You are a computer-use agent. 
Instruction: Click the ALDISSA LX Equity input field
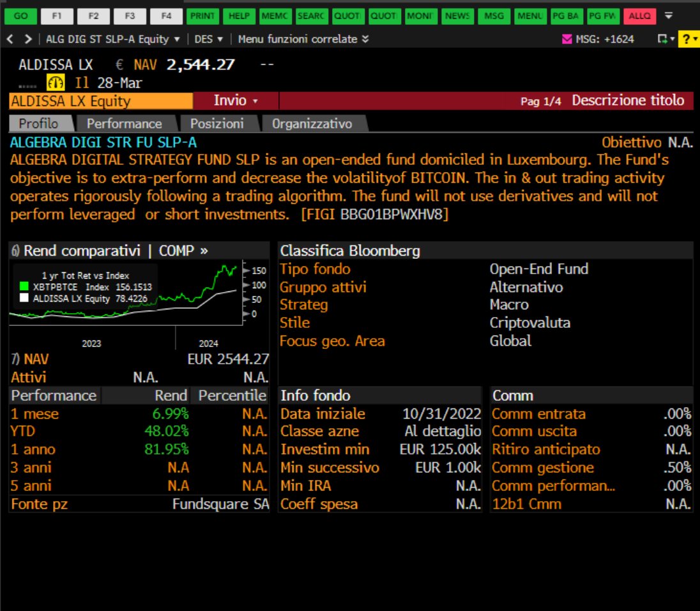[101, 101]
